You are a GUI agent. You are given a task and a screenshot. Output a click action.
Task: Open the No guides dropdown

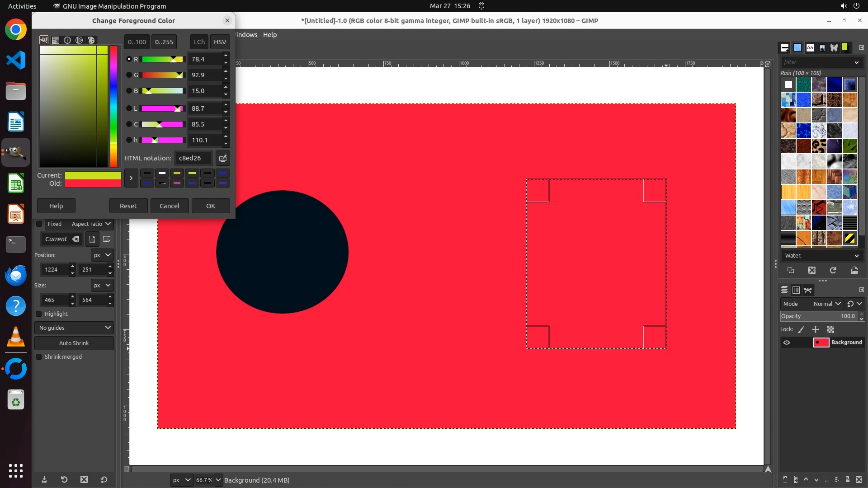click(x=74, y=328)
